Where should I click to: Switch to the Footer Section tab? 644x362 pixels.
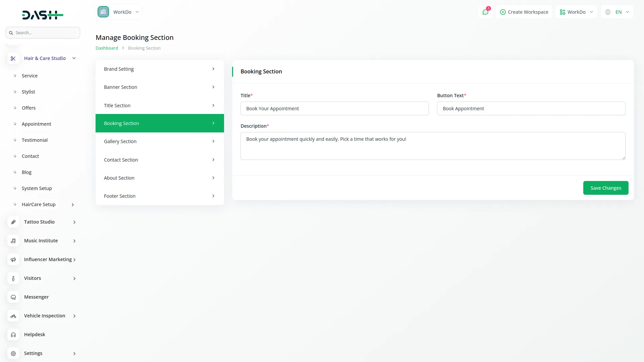[160, 196]
